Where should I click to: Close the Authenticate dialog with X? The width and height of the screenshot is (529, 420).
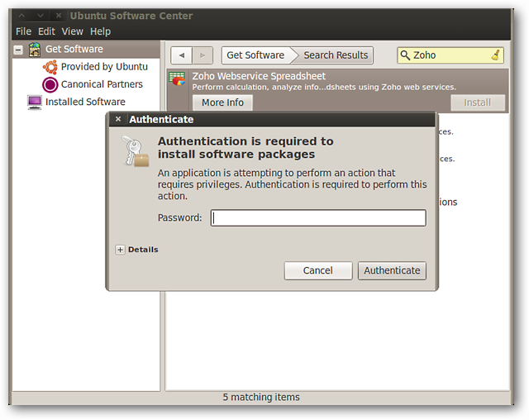point(118,119)
